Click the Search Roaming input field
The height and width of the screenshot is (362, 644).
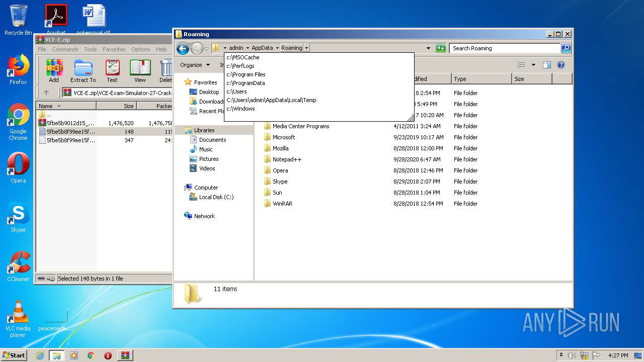click(505, 48)
